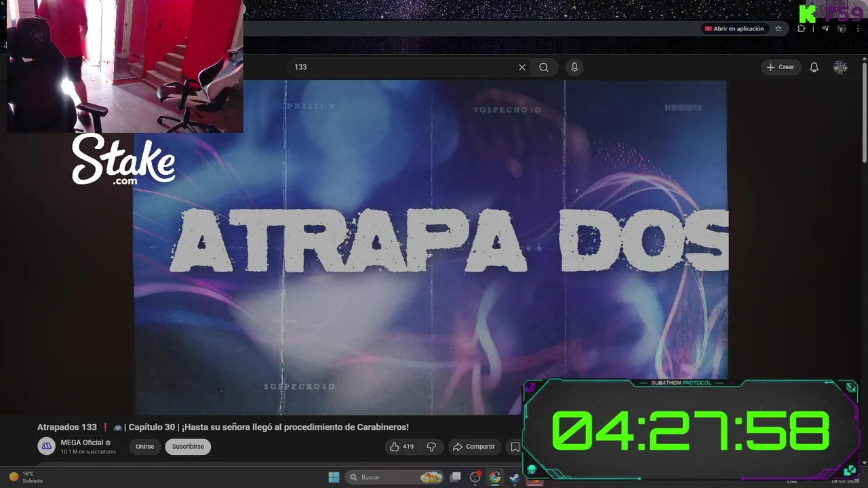Image resolution: width=868 pixels, height=488 pixels.
Task: Click the Suscribirse button
Action: (x=188, y=447)
